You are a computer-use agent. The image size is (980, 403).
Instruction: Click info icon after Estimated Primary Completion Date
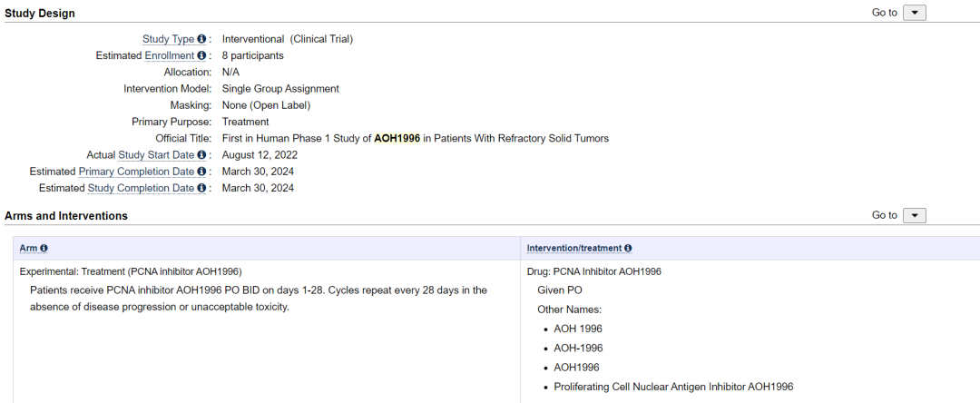tap(201, 172)
